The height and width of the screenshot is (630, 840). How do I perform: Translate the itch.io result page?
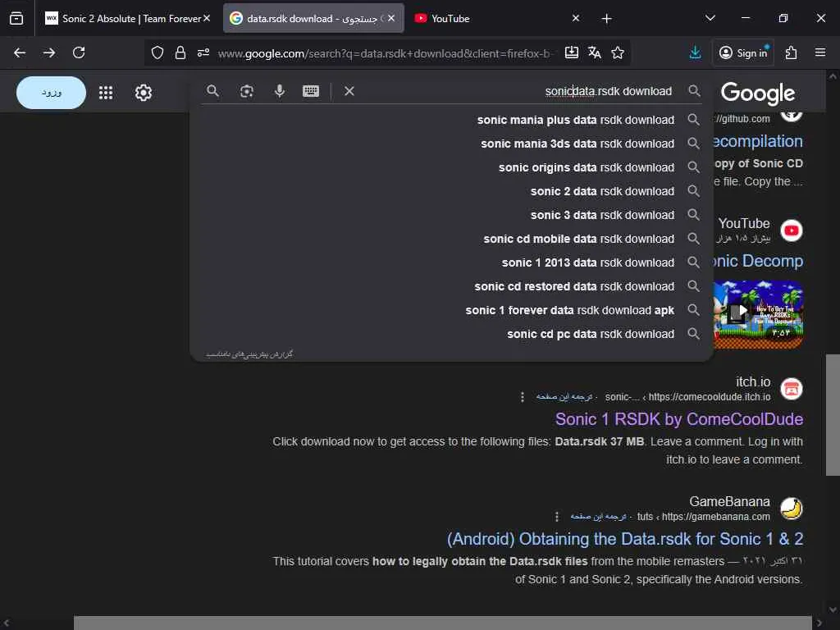pyautogui.click(x=564, y=397)
